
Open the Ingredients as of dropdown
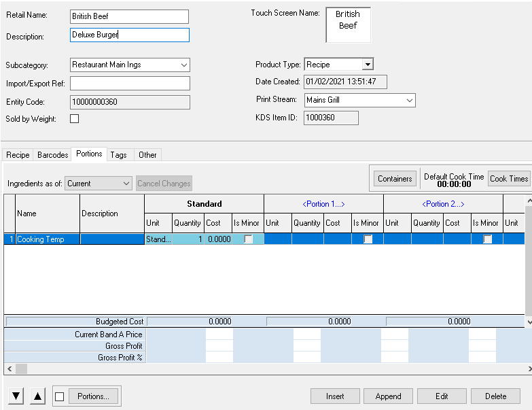click(x=126, y=184)
